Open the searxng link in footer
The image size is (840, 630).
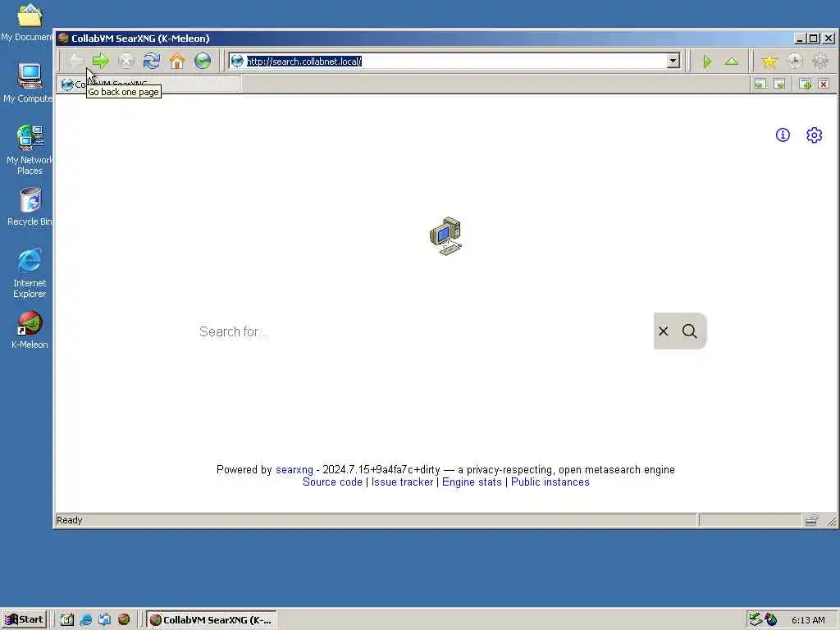click(294, 470)
